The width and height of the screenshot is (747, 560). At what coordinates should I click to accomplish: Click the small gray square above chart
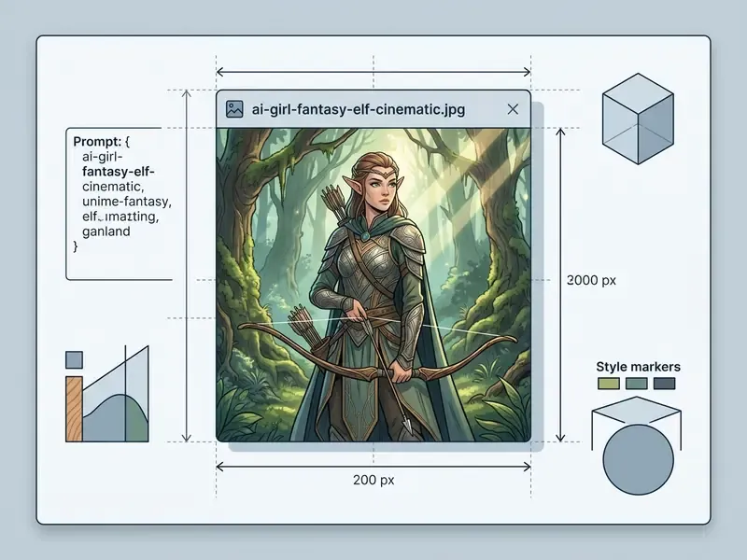74,360
